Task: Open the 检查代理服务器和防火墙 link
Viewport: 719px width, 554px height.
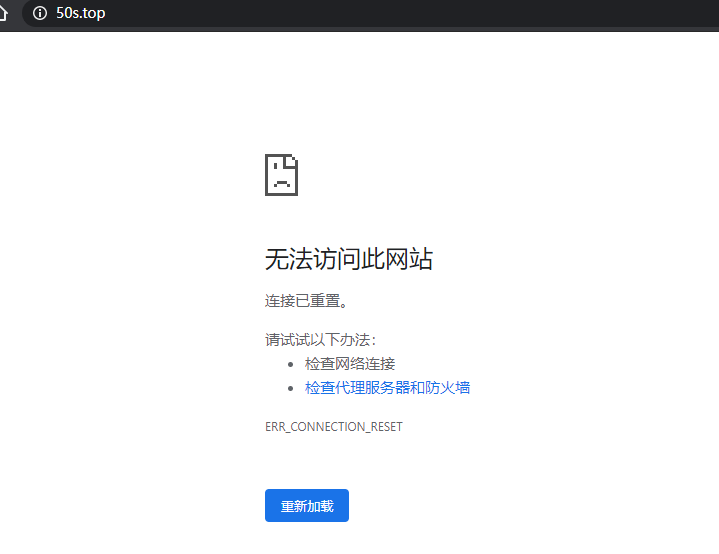Action: pos(387,387)
